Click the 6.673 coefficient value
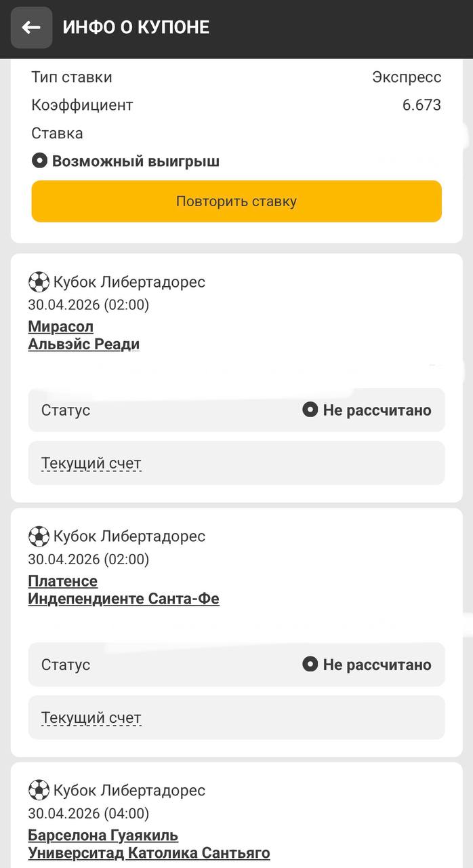The width and height of the screenshot is (473, 868). (x=421, y=105)
